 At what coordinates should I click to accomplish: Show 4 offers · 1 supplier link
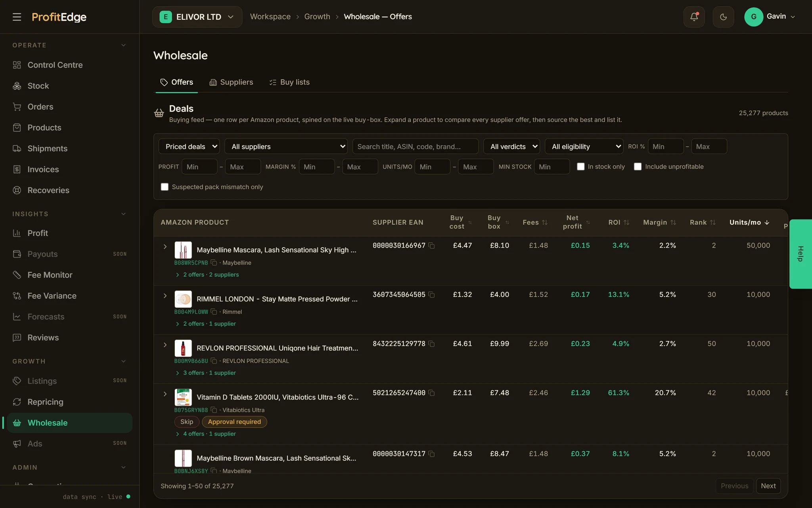click(205, 434)
